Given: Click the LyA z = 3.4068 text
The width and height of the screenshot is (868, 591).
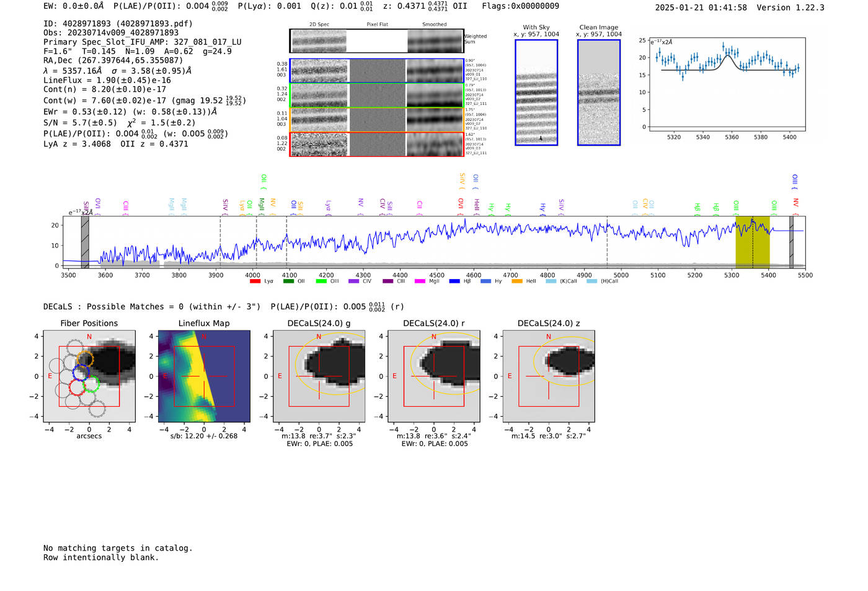Looking at the screenshot, I should click(77, 144).
